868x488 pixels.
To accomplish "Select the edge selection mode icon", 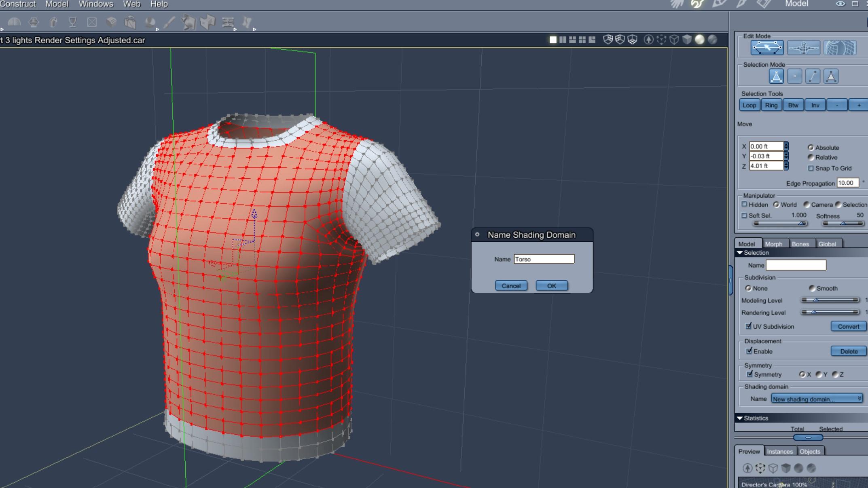I will click(x=813, y=76).
